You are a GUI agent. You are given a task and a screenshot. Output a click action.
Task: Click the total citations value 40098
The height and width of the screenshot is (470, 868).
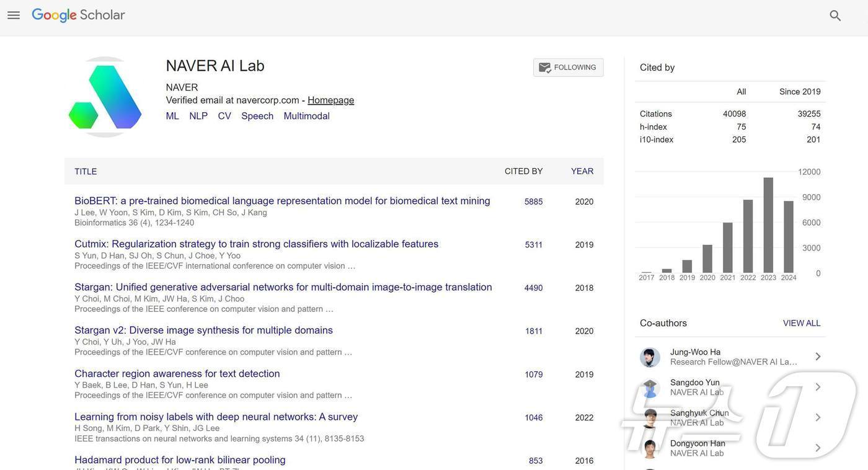click(x=735, y=114)
